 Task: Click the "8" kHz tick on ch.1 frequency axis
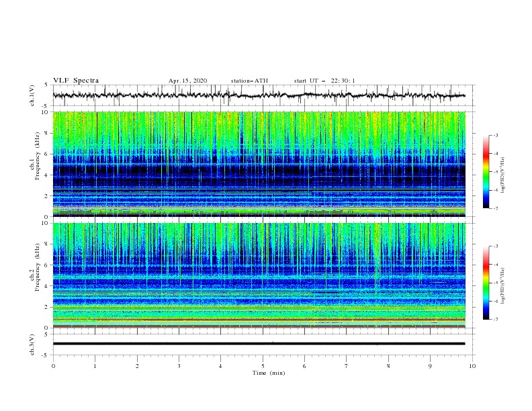click(x=47, y=133)
